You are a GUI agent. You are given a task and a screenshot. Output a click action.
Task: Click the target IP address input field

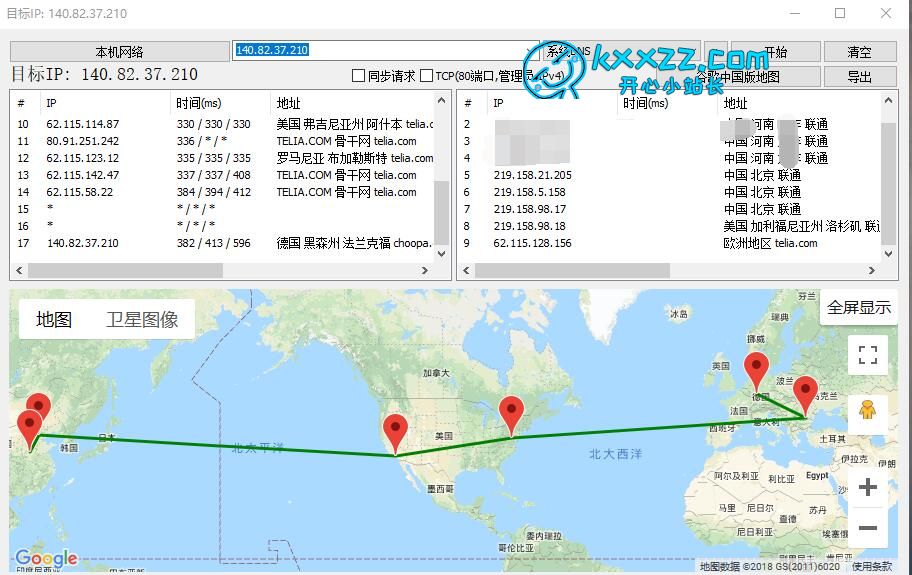pyautogui.click(x=385, y=51)
